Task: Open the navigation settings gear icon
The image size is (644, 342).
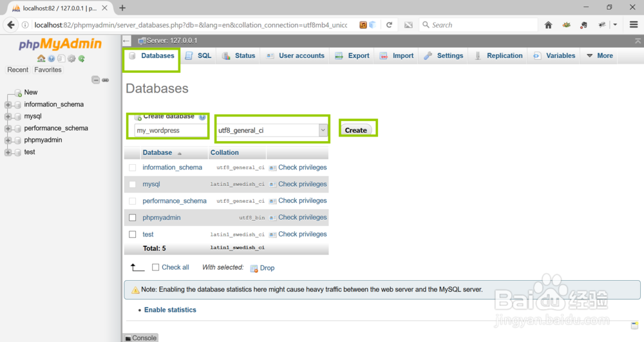Action: [x=71, y=59]
